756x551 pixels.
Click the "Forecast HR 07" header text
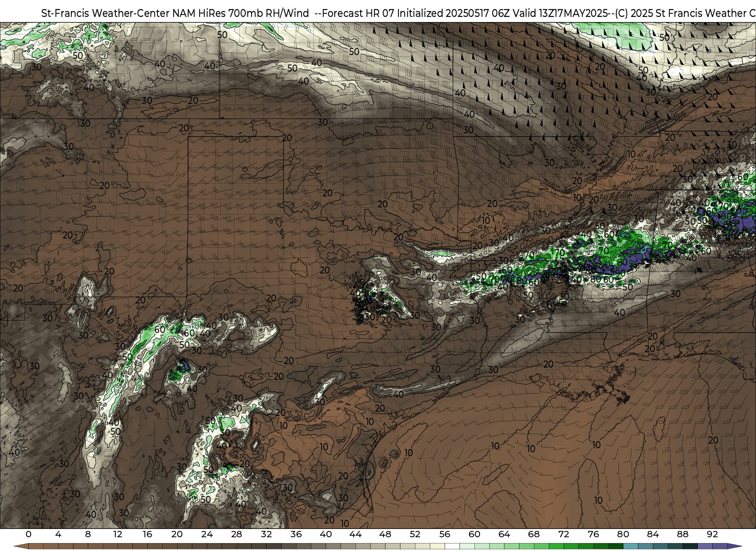(358, 13)
